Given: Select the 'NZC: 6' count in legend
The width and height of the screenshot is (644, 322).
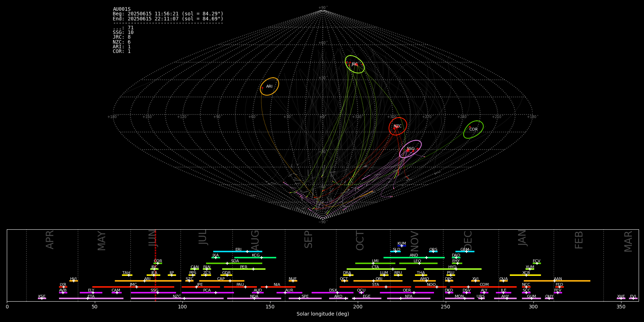Looking at the screenshot, I should [122, 42].
